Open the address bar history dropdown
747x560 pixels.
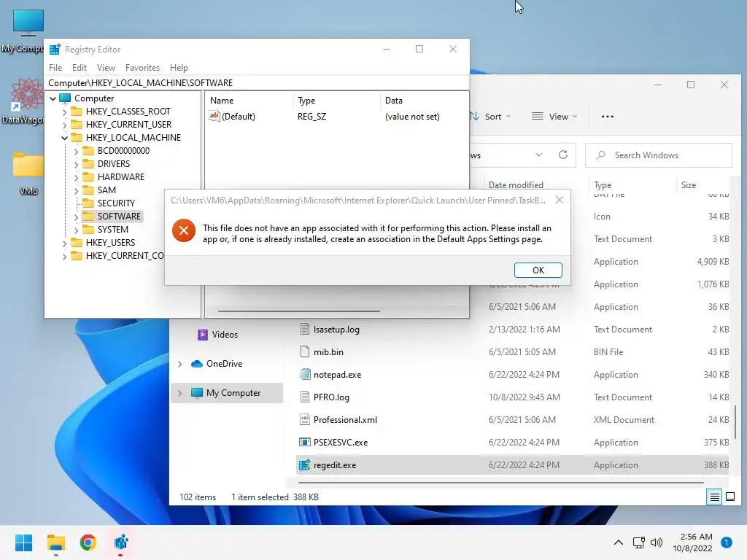point(539,155)
